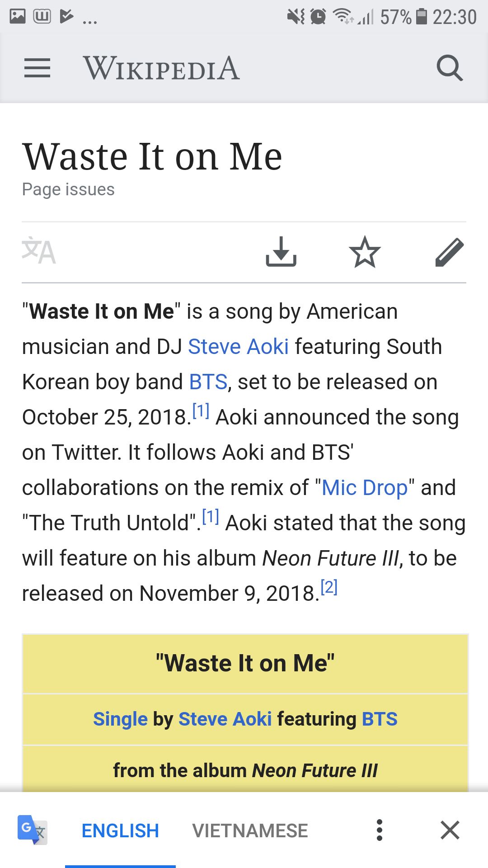This screenshot has width=488, height=868.
Task: Edit the article using the pencil icon
Action: tap(449, 252)
